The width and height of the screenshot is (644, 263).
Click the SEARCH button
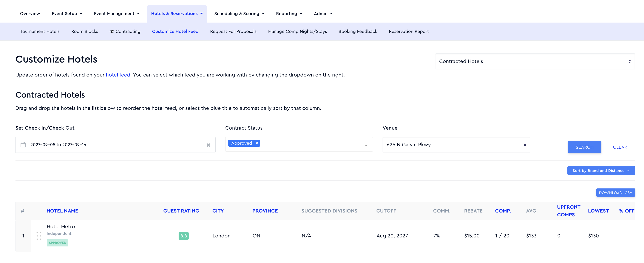click(x=584, y=147)
